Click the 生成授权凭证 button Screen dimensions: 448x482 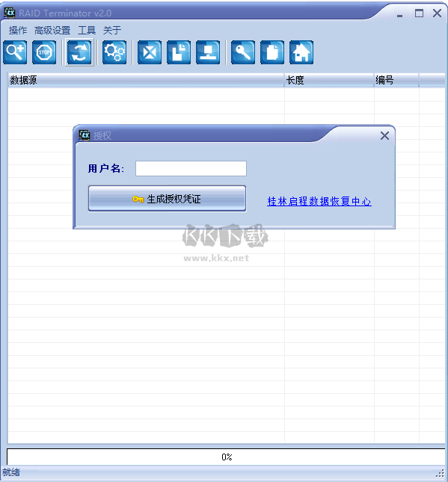pos(167,199)
